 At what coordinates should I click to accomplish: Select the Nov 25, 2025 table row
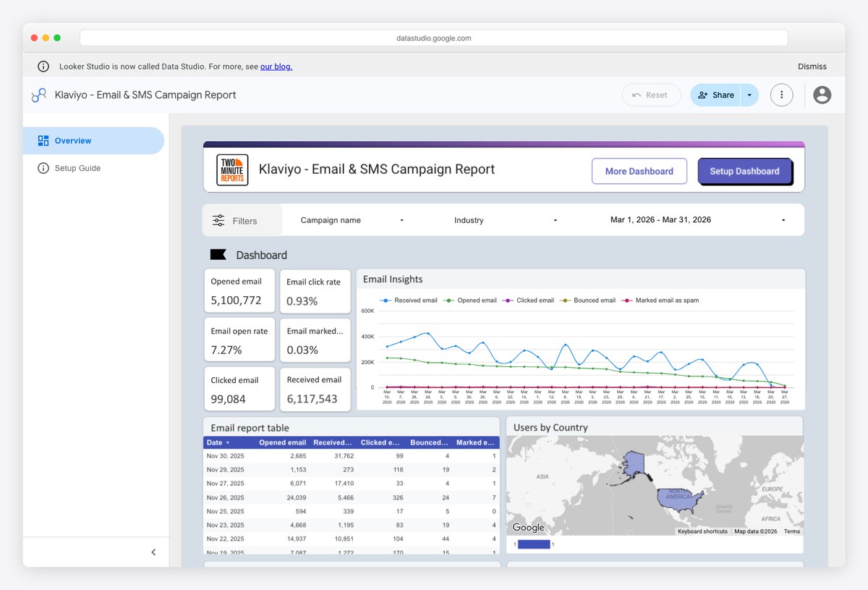click(x=352, y=511)
